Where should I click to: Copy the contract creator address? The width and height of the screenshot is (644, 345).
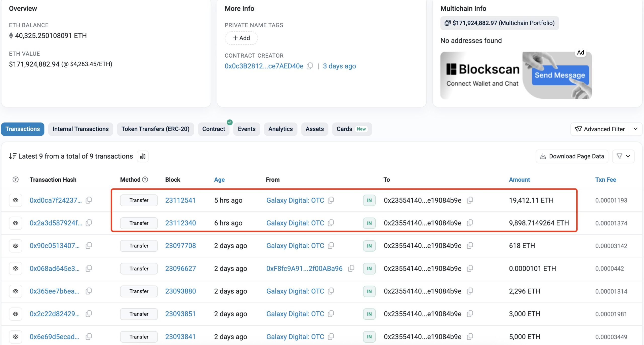tap(310, 66)
